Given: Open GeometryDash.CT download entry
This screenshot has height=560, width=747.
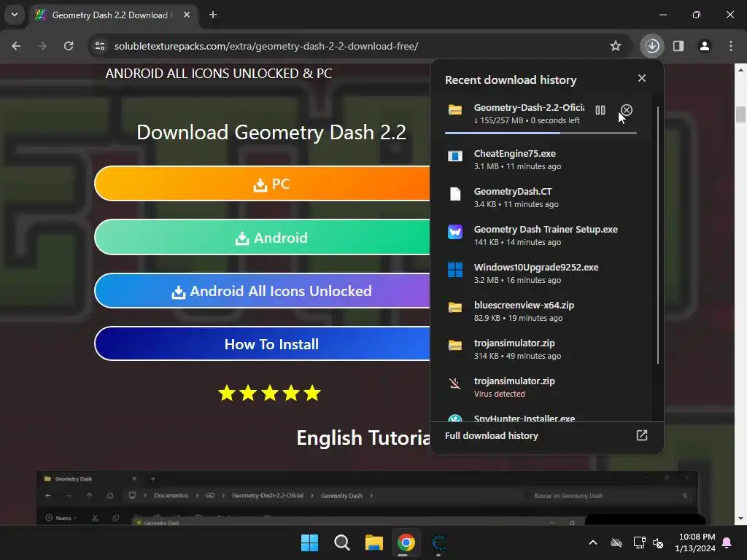Looking at the screenshot, I should click(541, 198).
